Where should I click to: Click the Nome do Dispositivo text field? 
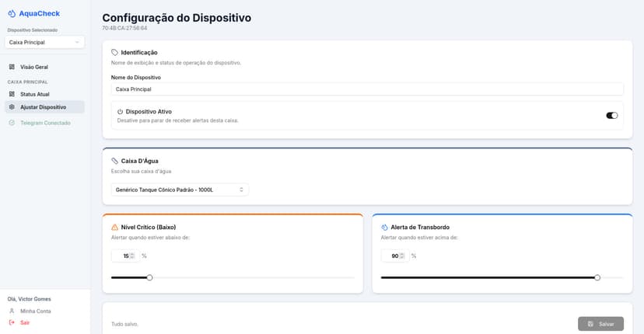pyautogui.click(x=367, y=89)
